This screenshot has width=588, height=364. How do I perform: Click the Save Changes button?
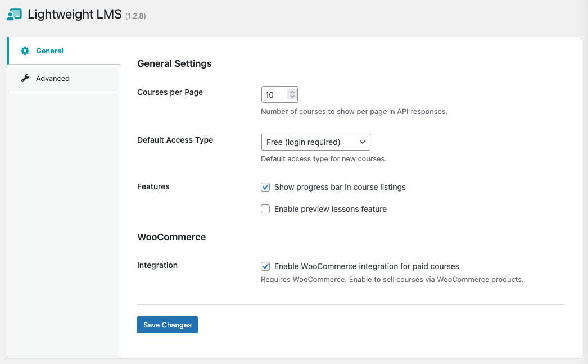[167, 325]
